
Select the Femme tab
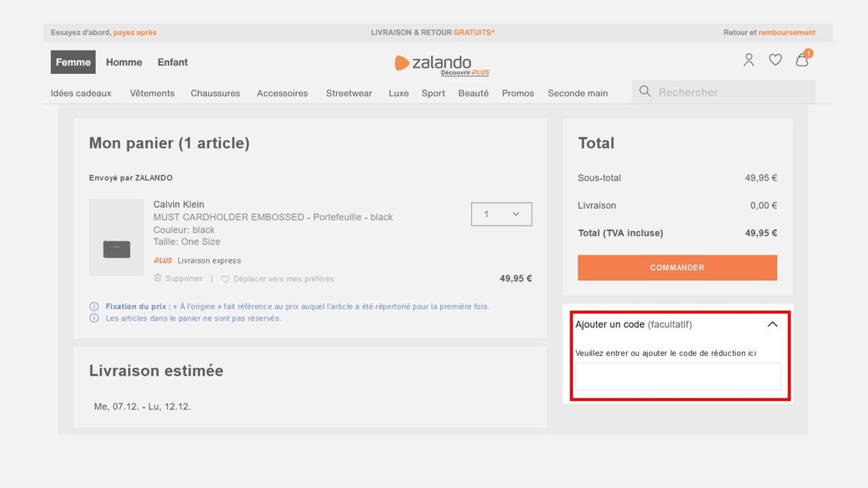(73, 62)
